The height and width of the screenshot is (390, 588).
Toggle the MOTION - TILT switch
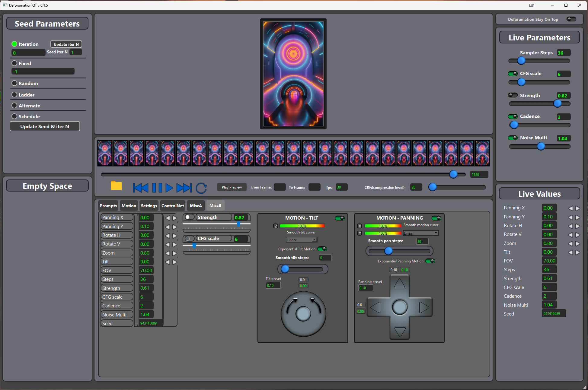click(x=340, y=218)
